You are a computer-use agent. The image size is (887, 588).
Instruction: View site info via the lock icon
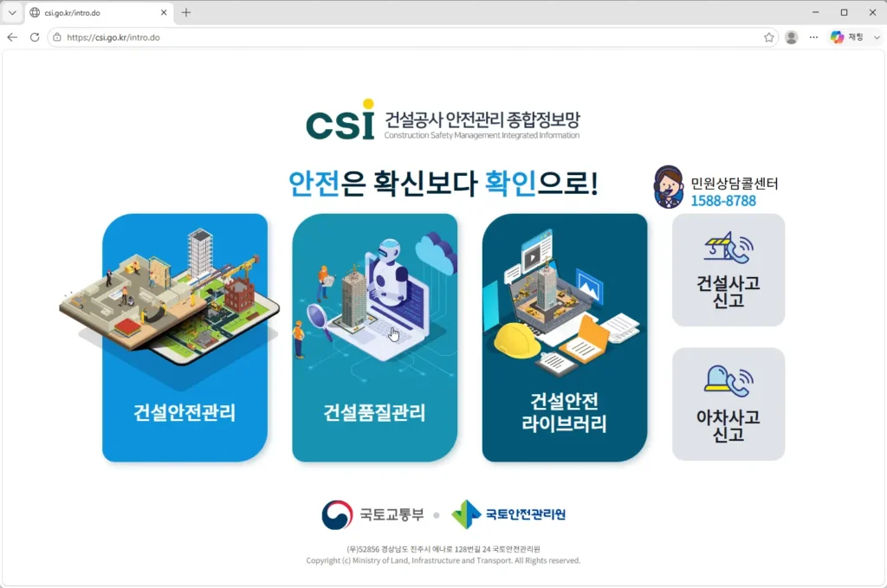(57, 37)
